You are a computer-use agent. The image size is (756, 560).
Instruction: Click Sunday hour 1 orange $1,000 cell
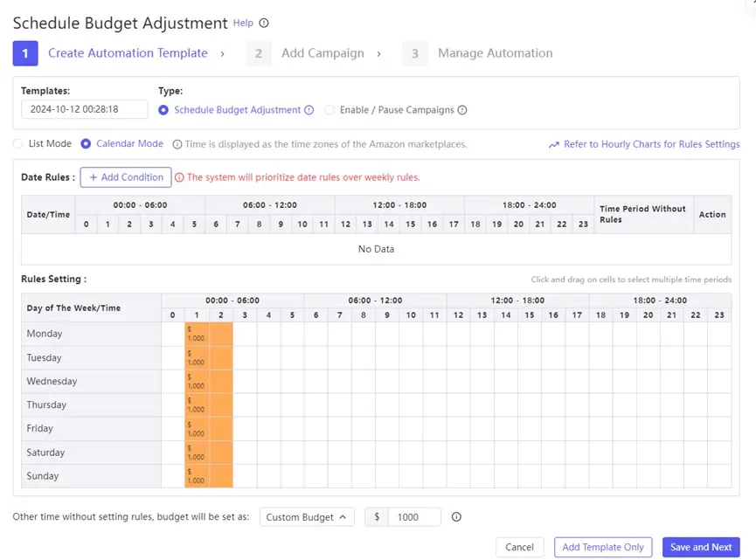(x=197, y=475)
